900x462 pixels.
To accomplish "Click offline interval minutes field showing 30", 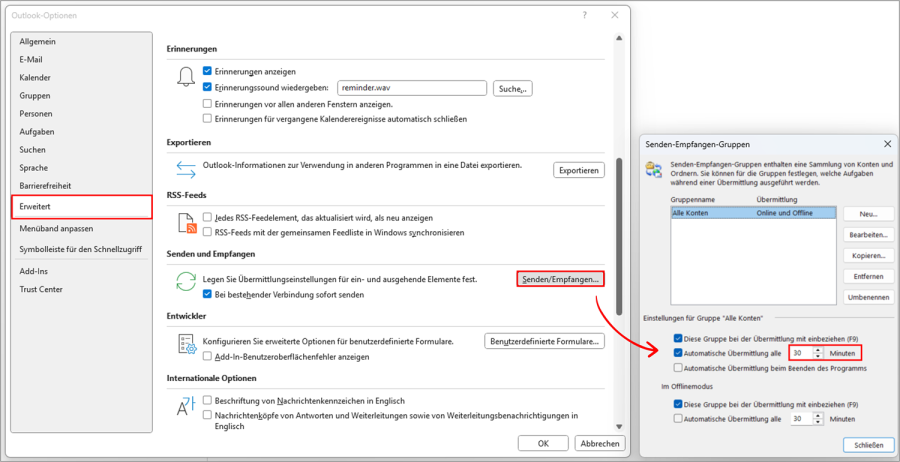I will pos(802,418).
